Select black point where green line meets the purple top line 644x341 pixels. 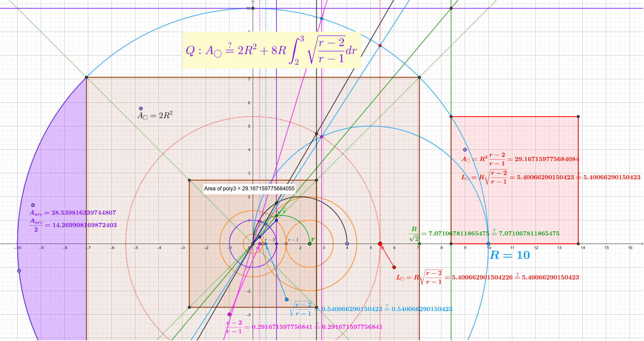[451, 8]
